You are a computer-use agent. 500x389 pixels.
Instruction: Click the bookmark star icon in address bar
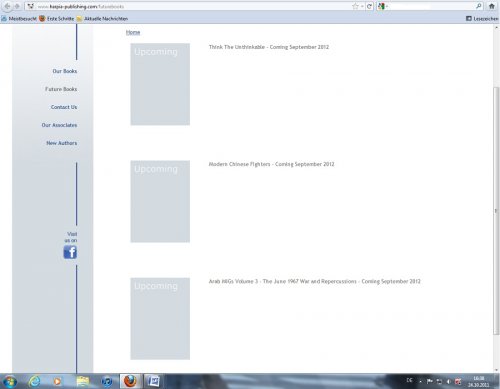pyautogui.click(x=355, y=6)
